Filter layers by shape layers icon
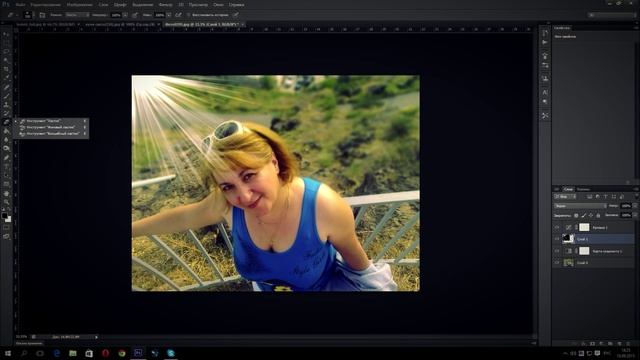The width and height of the screenshot is (640, 360). (x=613, y=197)
